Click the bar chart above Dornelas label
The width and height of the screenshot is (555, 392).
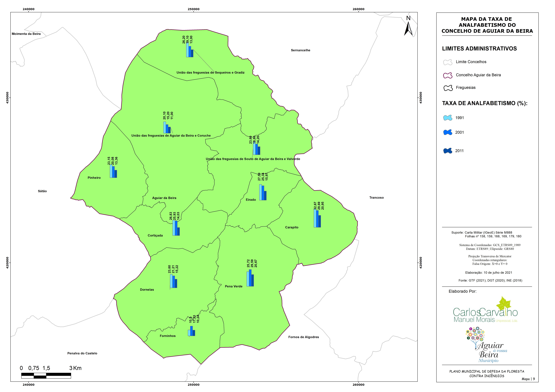click(174, 281)
